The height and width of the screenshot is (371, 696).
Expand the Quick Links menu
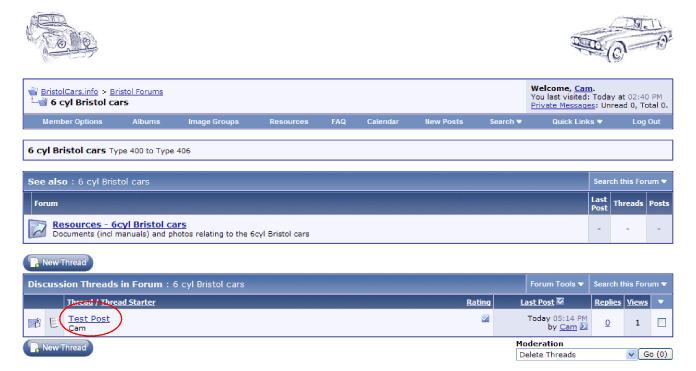coord(577,122)
